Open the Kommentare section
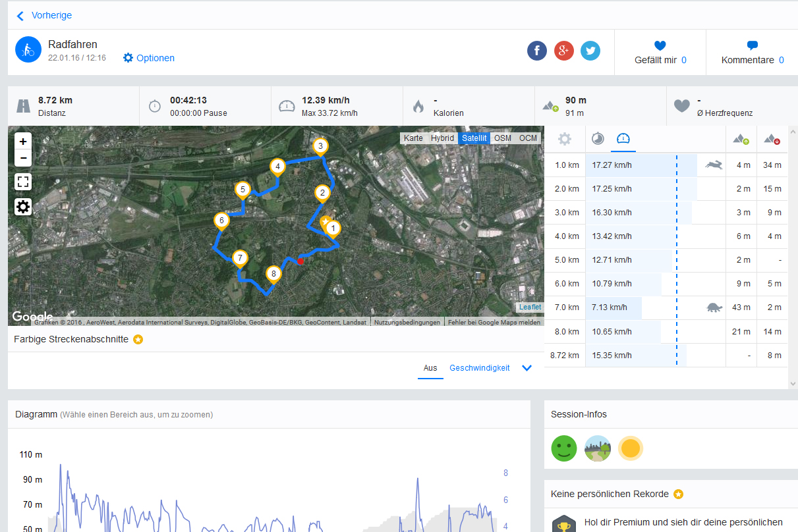 752,53
